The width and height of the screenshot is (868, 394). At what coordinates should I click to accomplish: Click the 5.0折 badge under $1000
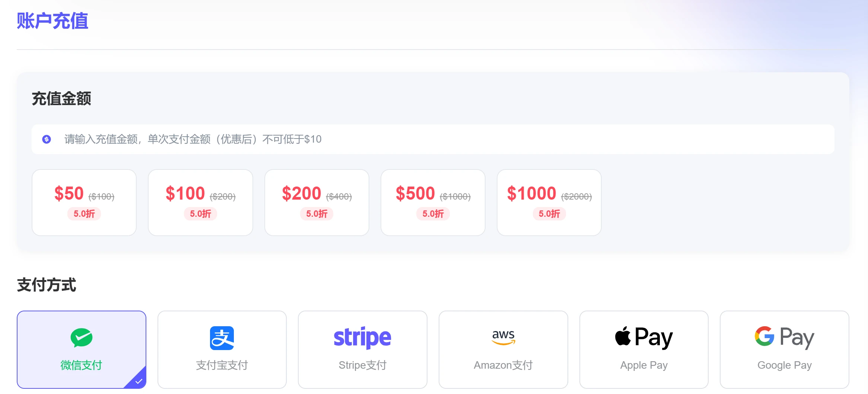point(549,214)
